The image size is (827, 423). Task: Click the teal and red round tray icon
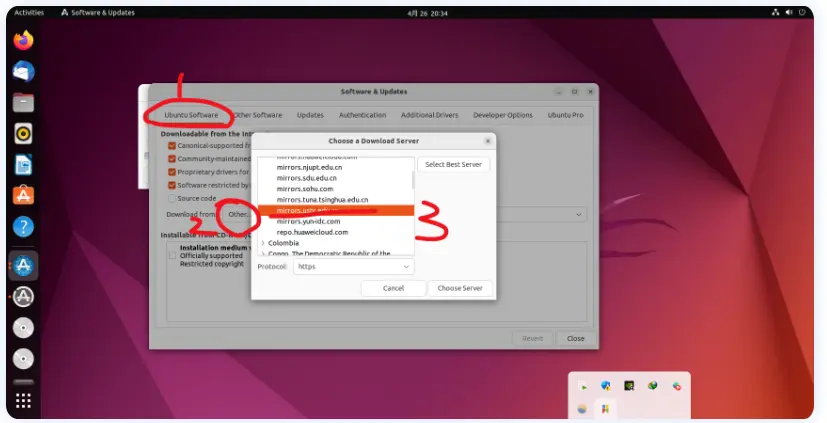coord(677,387)
